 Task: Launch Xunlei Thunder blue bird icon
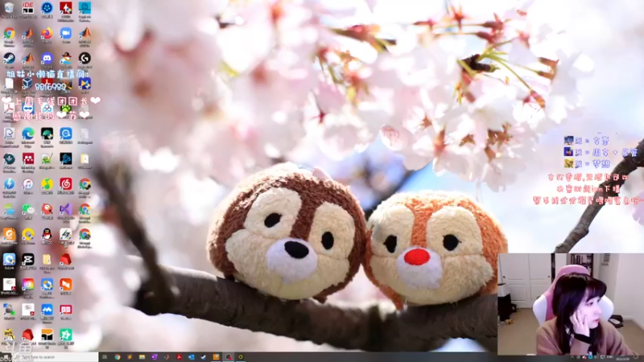[9, 184]
